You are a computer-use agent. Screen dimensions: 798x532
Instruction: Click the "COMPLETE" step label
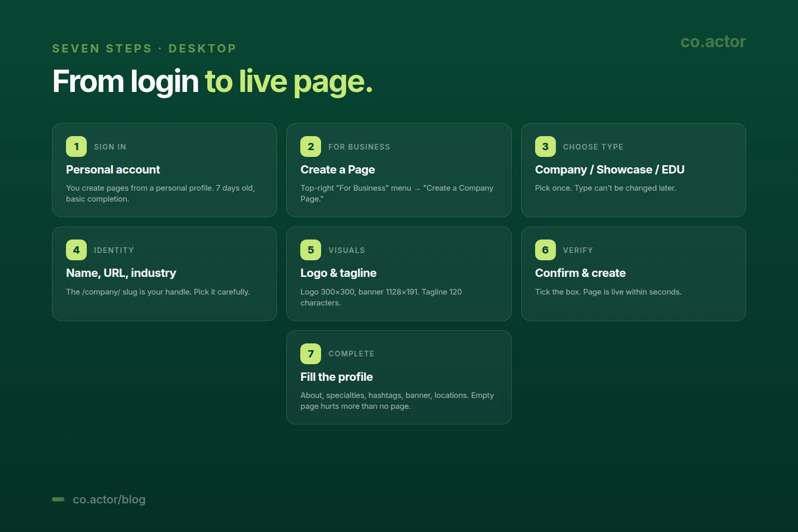pos(351,354)
